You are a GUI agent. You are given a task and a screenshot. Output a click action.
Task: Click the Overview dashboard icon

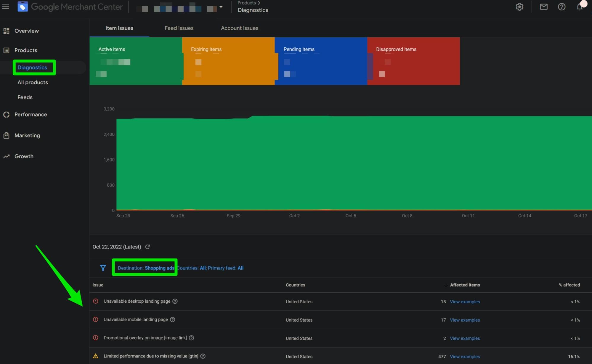coord(6,31)
